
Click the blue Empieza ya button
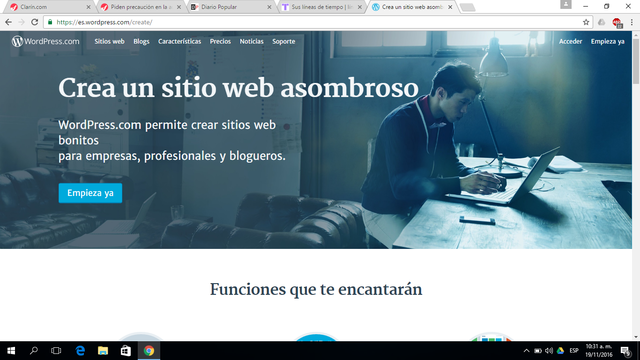click(x=90, y=193)
